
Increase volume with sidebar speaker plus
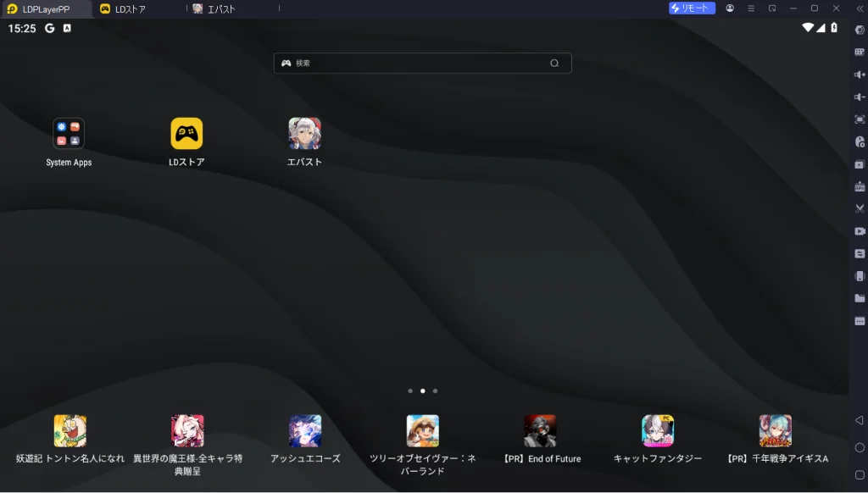[860, 75]
